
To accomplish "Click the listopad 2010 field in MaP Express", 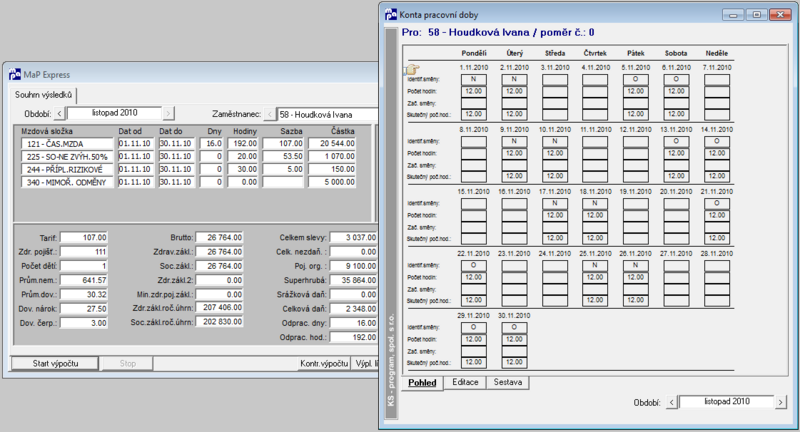I will (114, 113).
